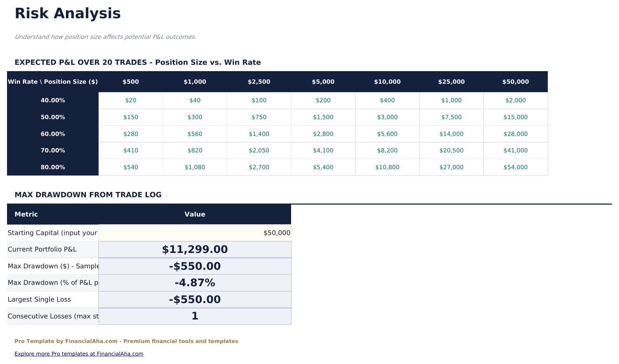This screenshot has height=364, width=619.
Task: Click the Risk Analysis page title
Action: pos(67,14)
